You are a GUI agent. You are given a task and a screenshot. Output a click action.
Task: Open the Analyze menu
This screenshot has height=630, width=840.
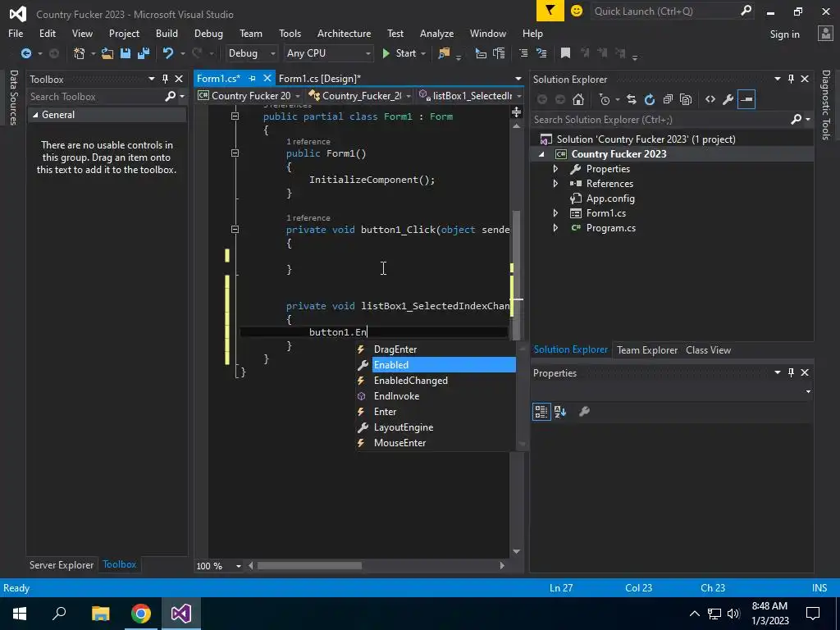[x=436, y=33]
